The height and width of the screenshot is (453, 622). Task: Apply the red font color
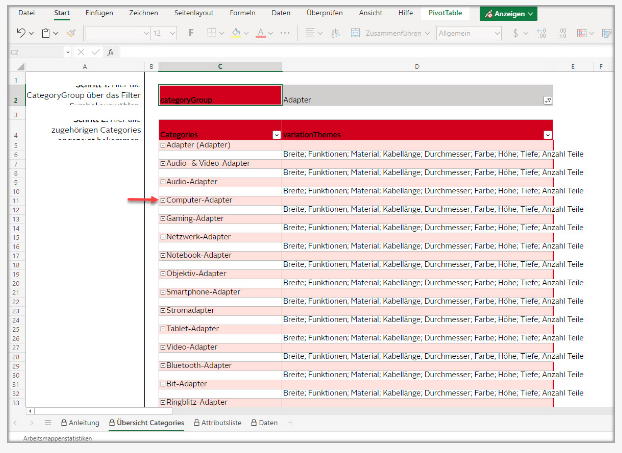(x=261, y=33)
